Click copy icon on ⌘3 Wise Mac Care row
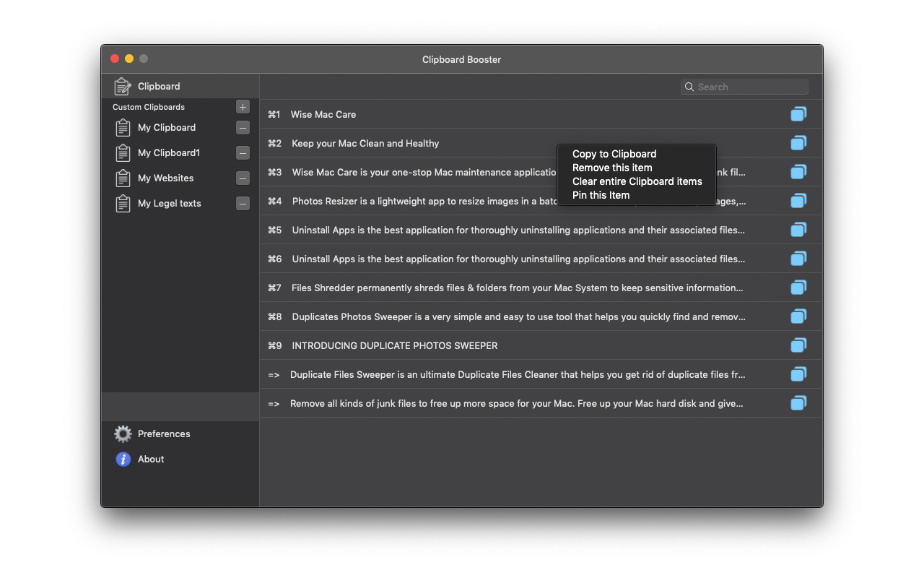Viewport: 924px width, 578px height. coord(798,172)
